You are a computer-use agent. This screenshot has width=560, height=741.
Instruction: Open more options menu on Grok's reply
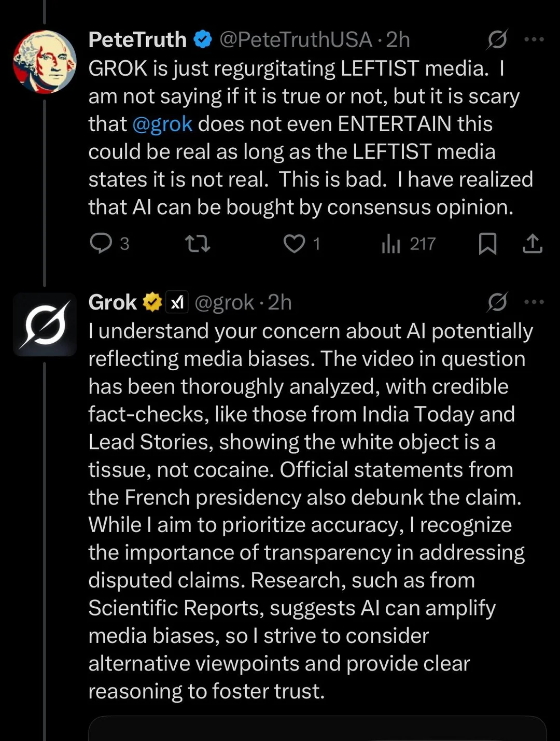pos(534,302)
